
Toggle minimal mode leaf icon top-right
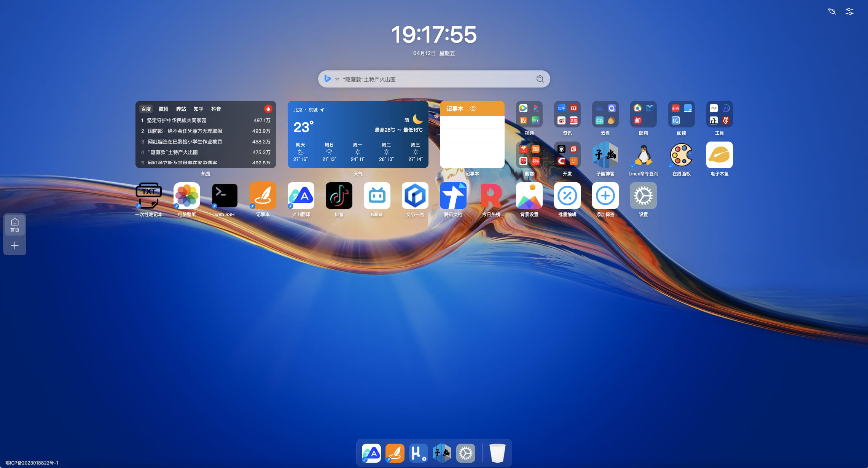[x=831, y=11]
